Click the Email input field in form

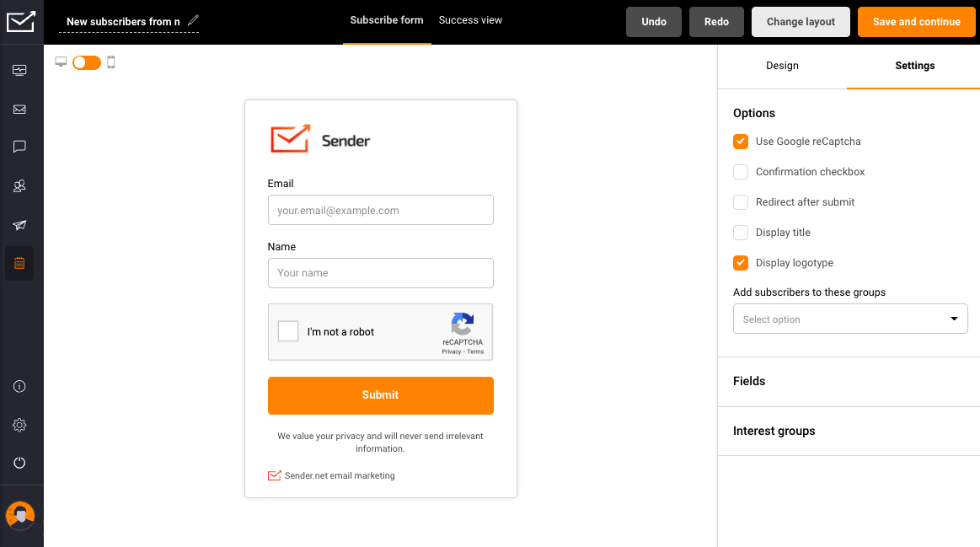coord(380,211)
